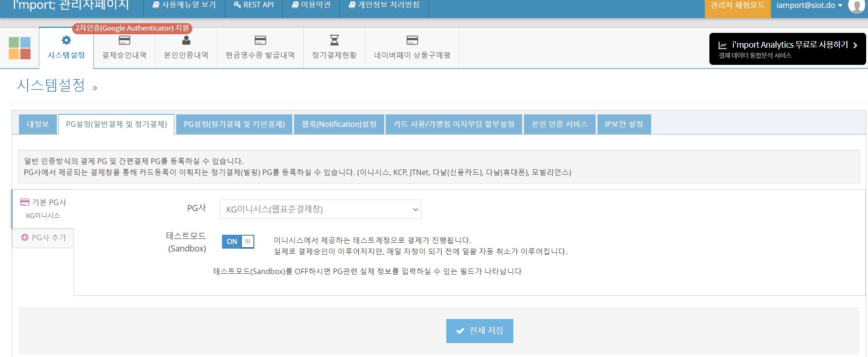The width and height of the screenshot is (868, 357).
Task: Click the 관리자 체험모드 button
Action: [737, 6]
